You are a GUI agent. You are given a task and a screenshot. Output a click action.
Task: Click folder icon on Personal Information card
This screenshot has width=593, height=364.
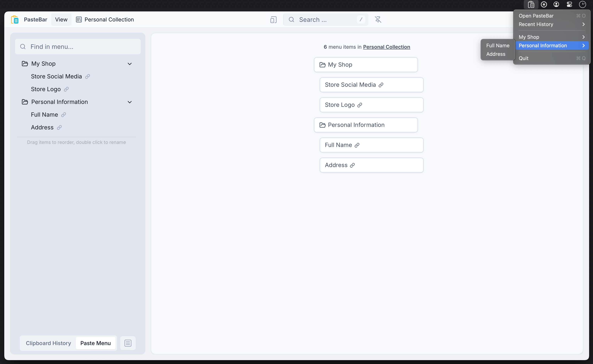322,125
